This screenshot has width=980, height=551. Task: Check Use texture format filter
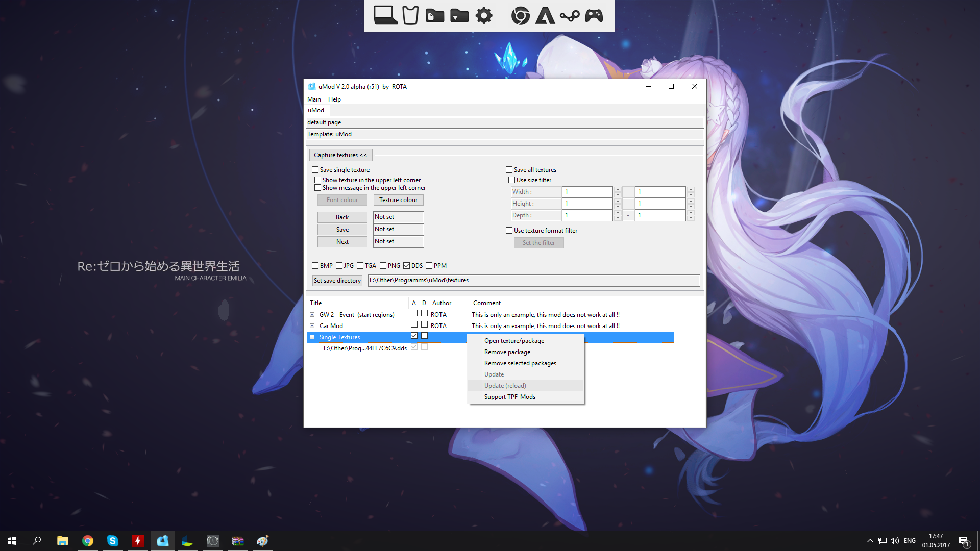click(509, 231)
